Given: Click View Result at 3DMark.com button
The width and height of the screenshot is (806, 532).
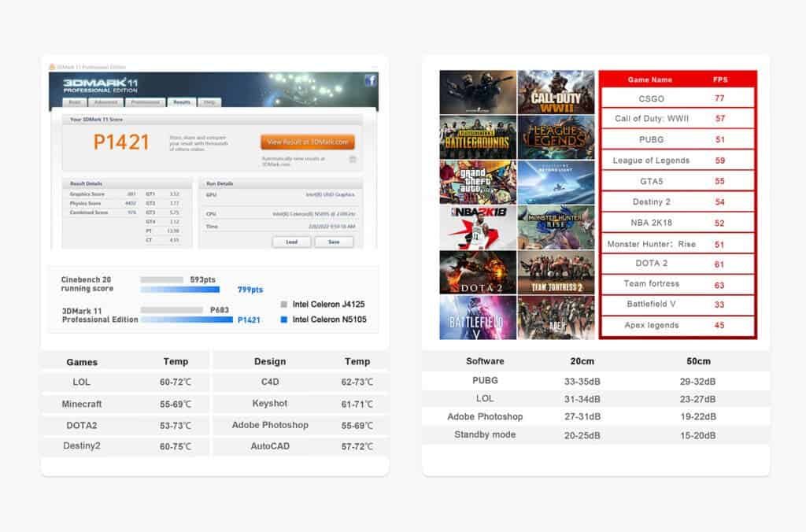Looking at the screenshot, I should [308, 142].
